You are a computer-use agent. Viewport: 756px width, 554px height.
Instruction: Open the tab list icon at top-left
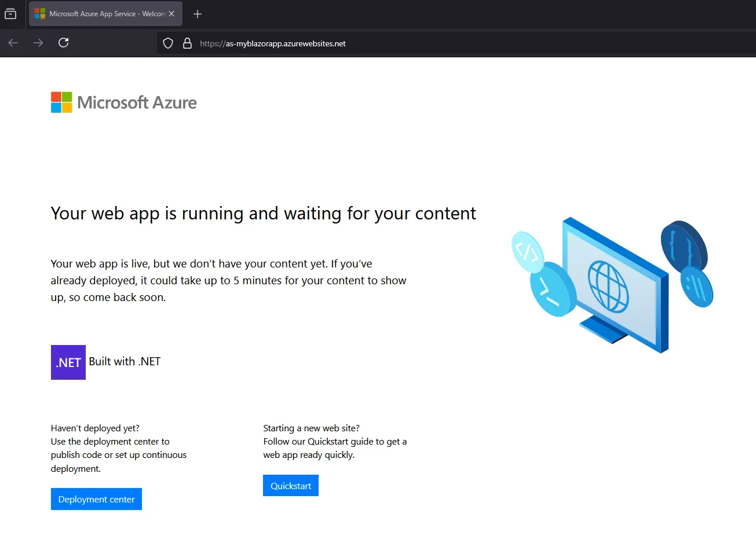click(x=10, y=14)
